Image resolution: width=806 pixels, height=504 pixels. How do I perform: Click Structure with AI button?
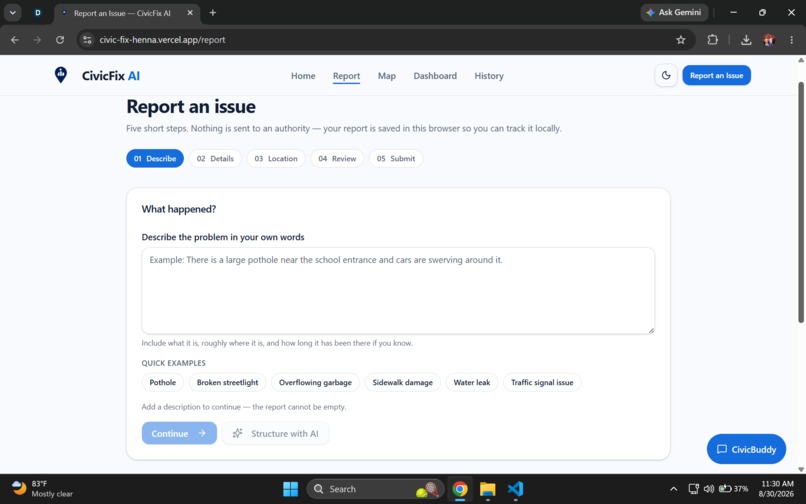click(276, 434)
